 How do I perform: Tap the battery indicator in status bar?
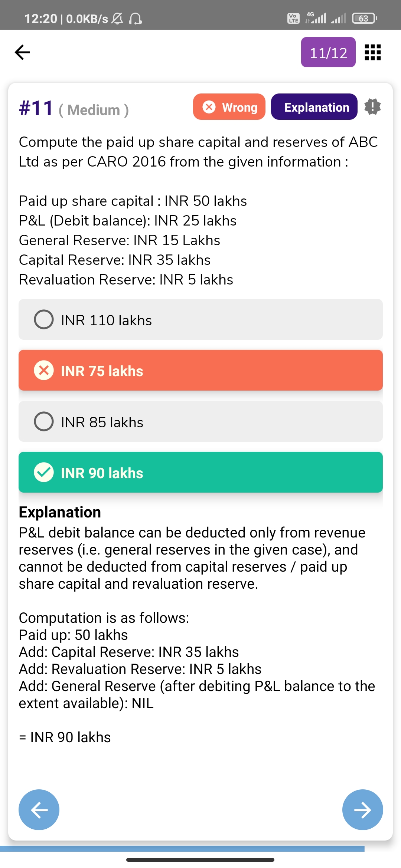pos(364,18)
